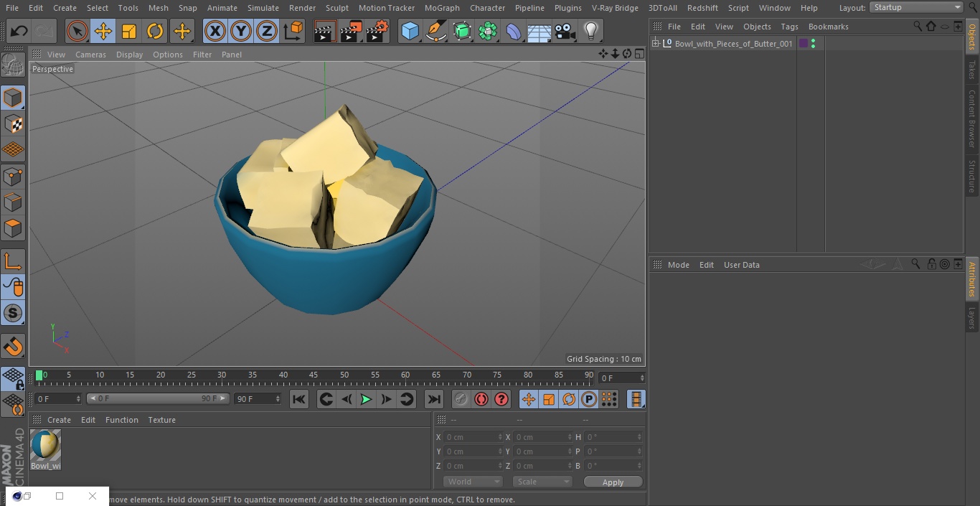Open the viewport Panel menu

[x=232, y=55]
